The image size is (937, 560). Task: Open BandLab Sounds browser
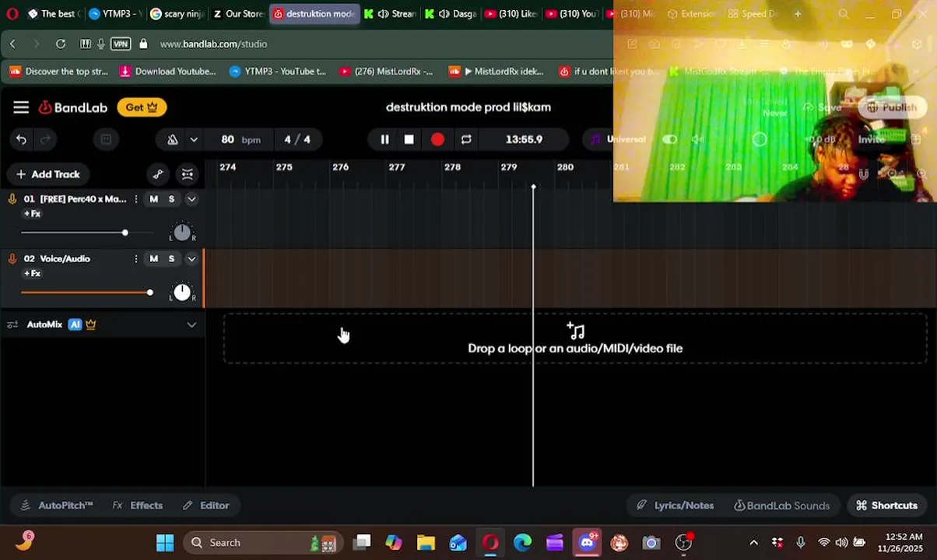click(781, 506)
